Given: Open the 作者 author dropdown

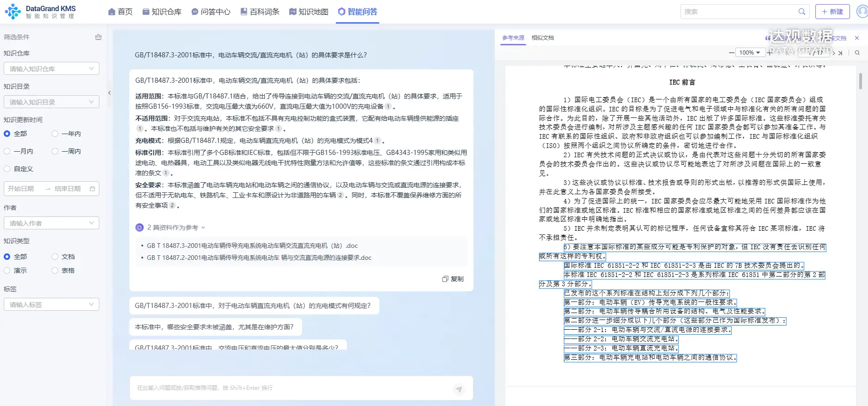Looking at the screenshot, I should click(x=51, y=223).
